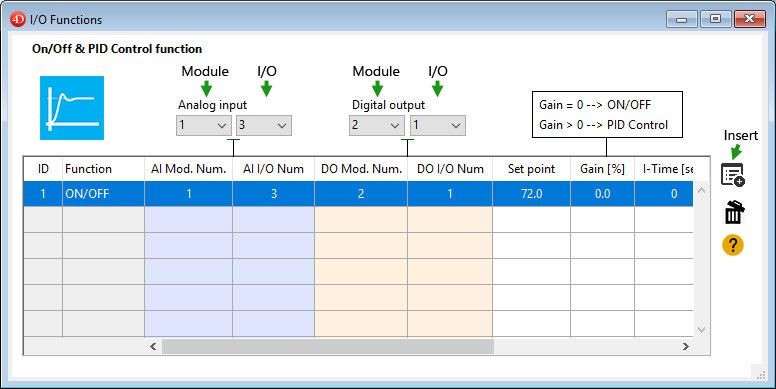
Task: Click horizontal scrollbar right arrow
Action: [685, 346]
